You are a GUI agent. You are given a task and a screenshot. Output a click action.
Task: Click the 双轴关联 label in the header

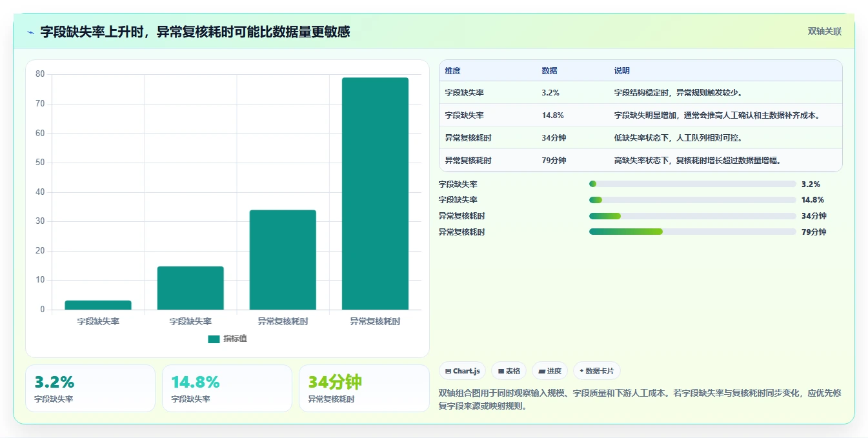(x=825, y=31)
